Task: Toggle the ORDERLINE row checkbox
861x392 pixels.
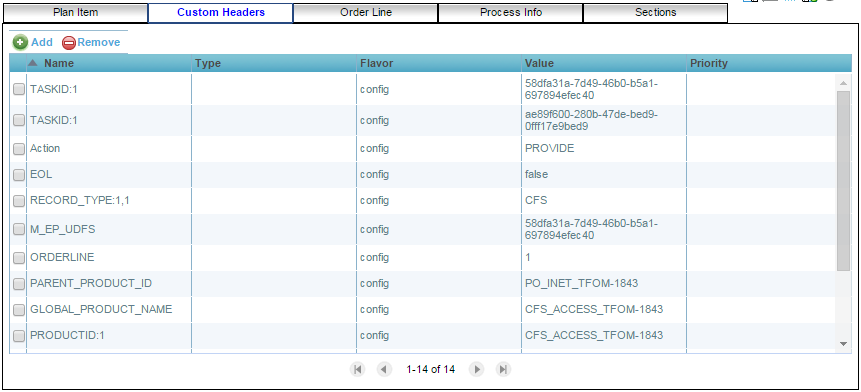Action: click(x=19, y=257)
